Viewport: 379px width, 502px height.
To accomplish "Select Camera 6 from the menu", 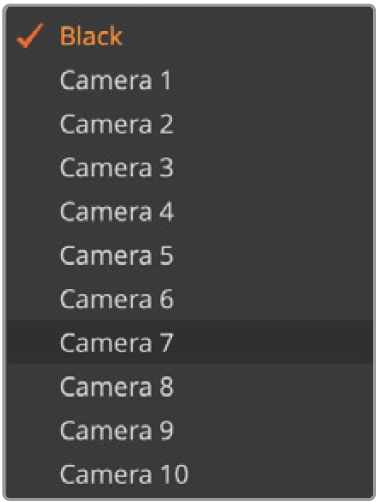I will click(189, 299).
